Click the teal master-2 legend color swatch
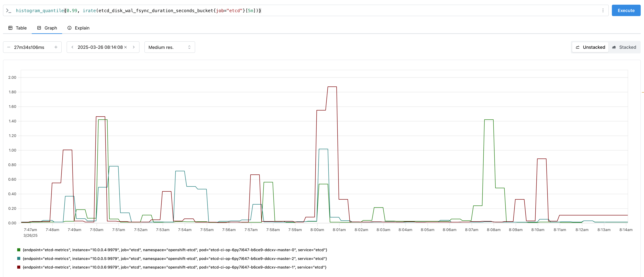 tap(19, 259)
